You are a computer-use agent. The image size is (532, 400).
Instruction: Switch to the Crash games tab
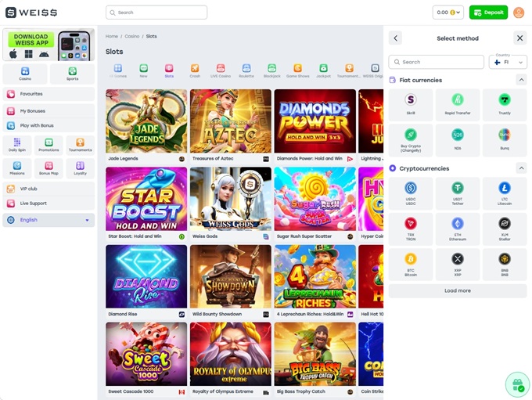pyautogui.click(x=195, y=70)
